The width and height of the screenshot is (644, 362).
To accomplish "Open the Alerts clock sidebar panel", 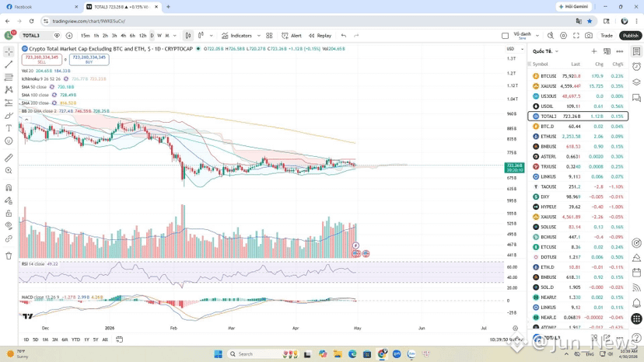I will click(636, 67).
